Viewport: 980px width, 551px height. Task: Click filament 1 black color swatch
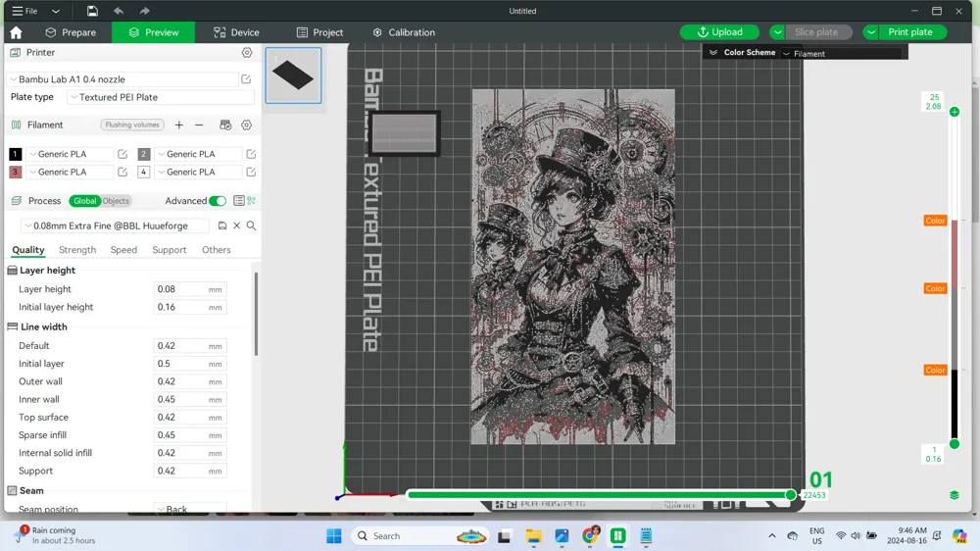[15, 154]
